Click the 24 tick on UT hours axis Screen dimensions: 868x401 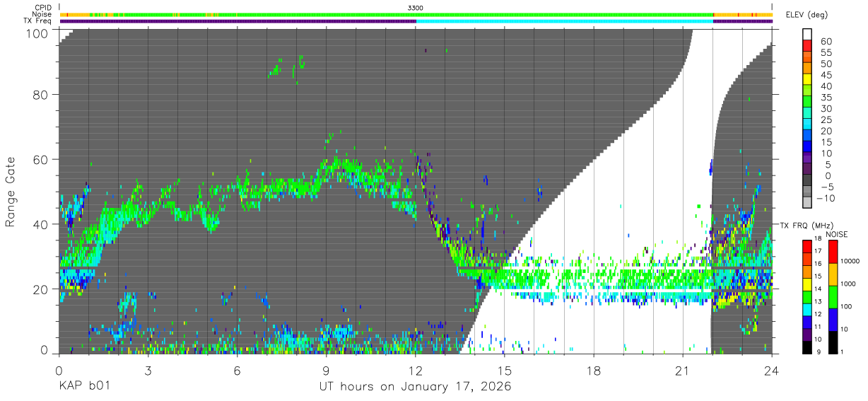pyautogui.click(x=772, y=371)
